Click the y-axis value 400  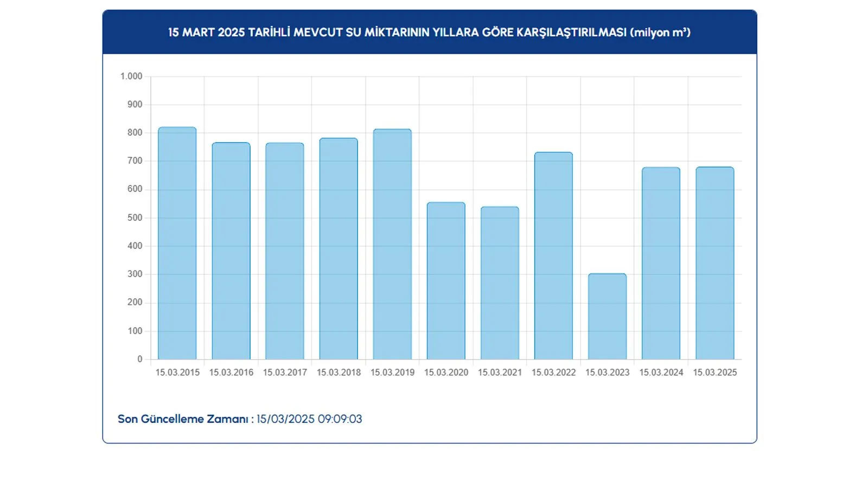135,246
